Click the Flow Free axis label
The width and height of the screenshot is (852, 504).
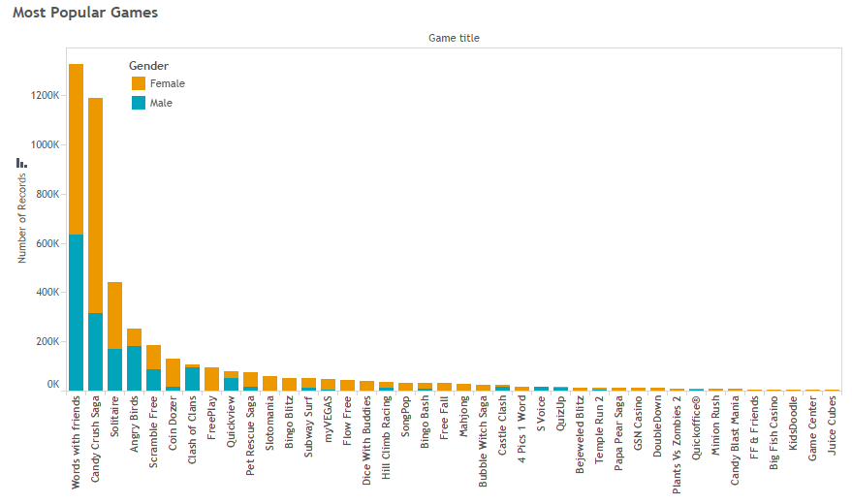click(347, 421)
